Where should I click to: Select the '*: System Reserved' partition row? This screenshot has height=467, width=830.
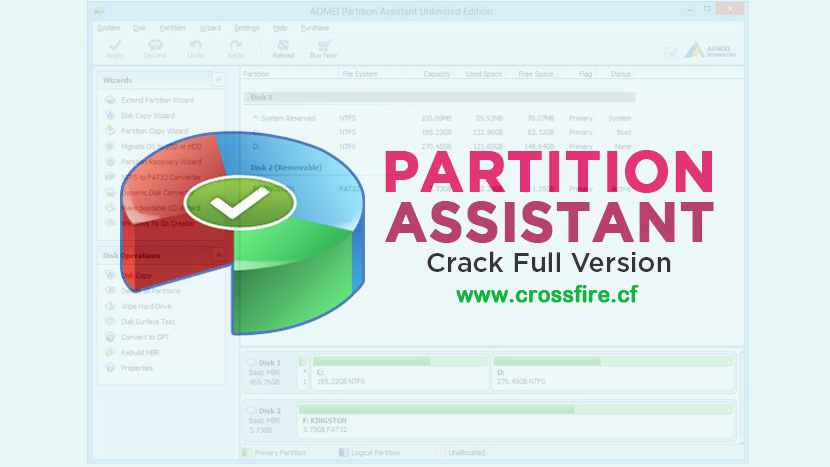click(x=439, y=118)
